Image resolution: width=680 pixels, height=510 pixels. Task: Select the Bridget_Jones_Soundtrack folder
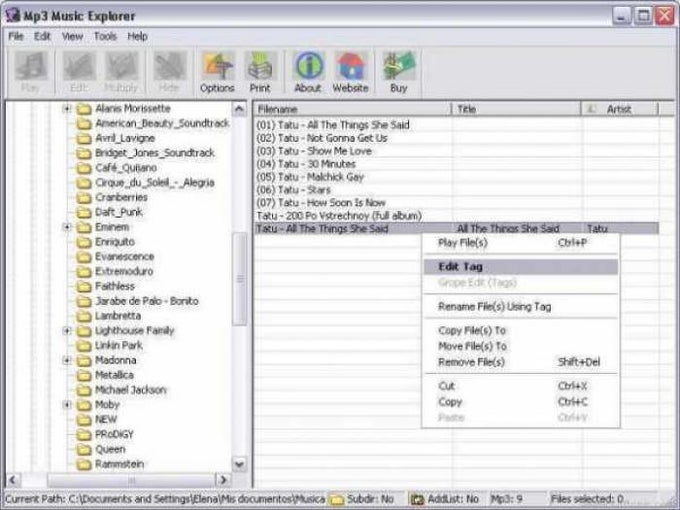(x=155, y=153)
